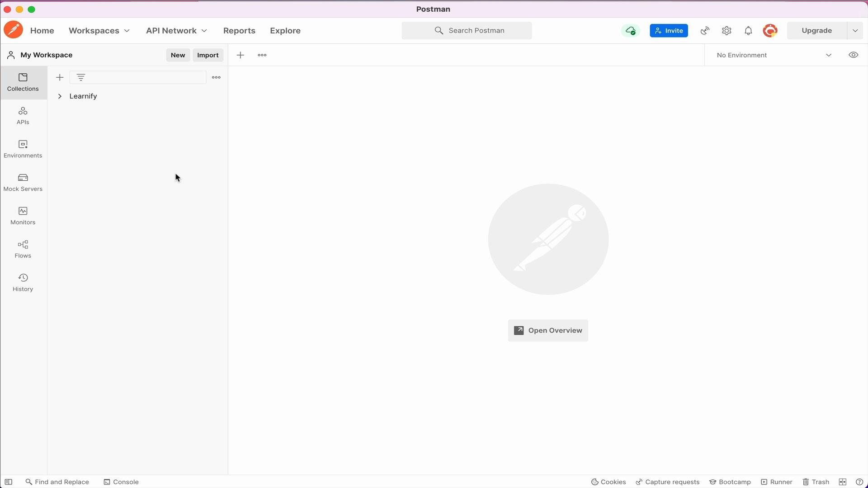Open the No Environment selector
The height and width of the screenshot is (488, 868).
(774, 55)
